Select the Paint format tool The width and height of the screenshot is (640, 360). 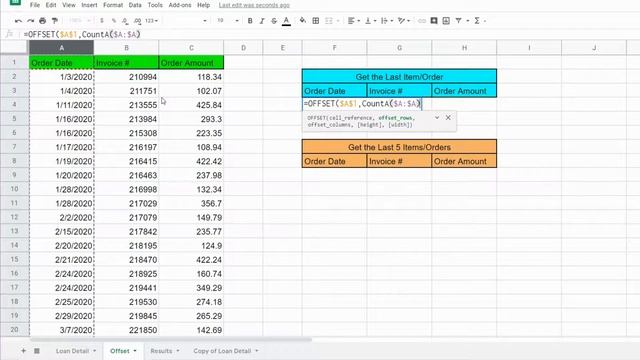[55, 20]
